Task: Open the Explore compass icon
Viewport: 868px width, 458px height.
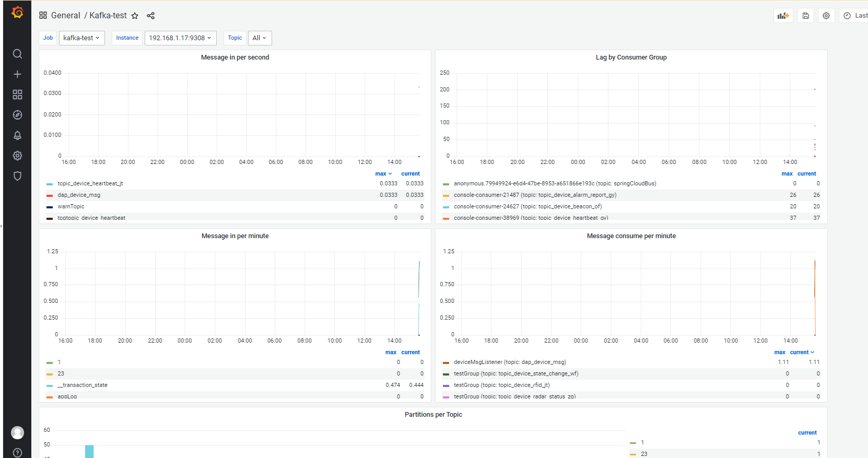Action: 17,115
